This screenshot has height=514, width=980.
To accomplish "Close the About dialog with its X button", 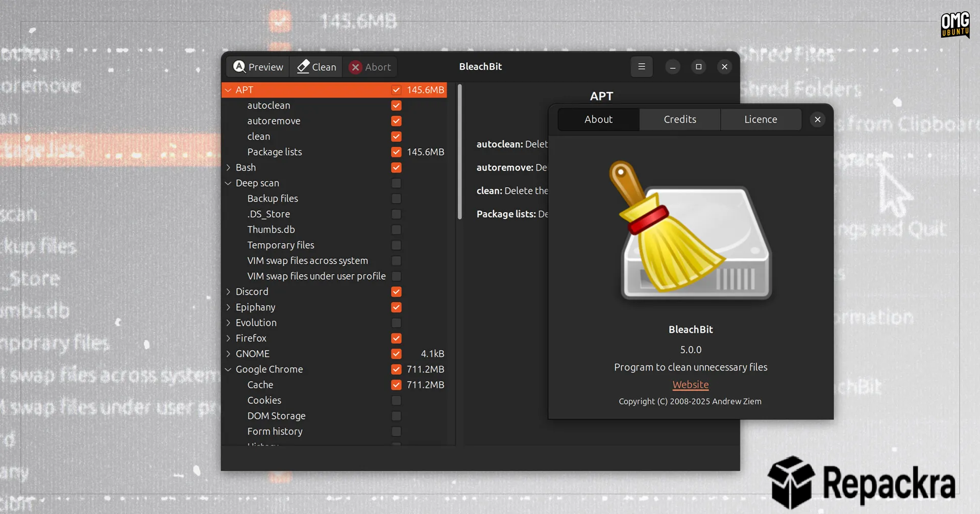I will [x=818, y=119].
